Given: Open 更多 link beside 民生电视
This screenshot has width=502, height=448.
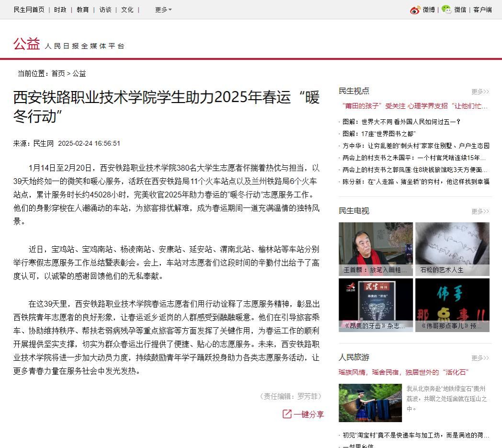Looking at the screenshot, I should point(480,211).
